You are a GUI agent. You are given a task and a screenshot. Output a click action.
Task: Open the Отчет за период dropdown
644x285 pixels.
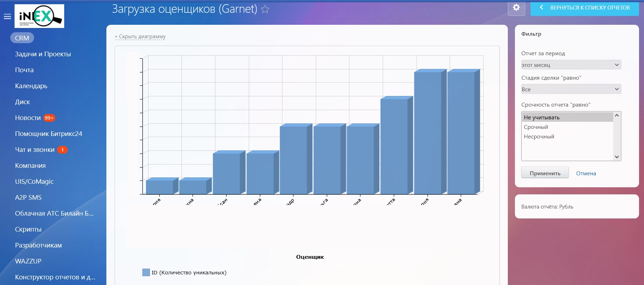click(571, 65)
